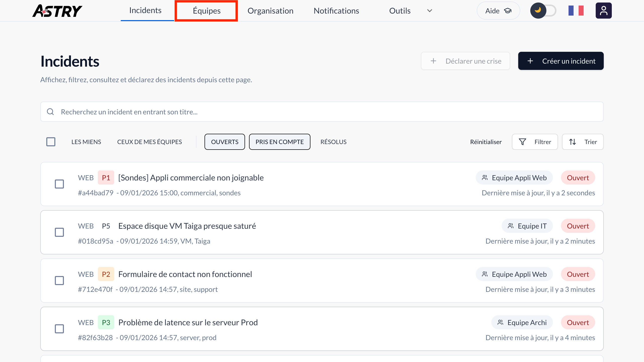Check the select-all incidents checkbox
This screenshot has height=362, width=644.
coord(51,142)
